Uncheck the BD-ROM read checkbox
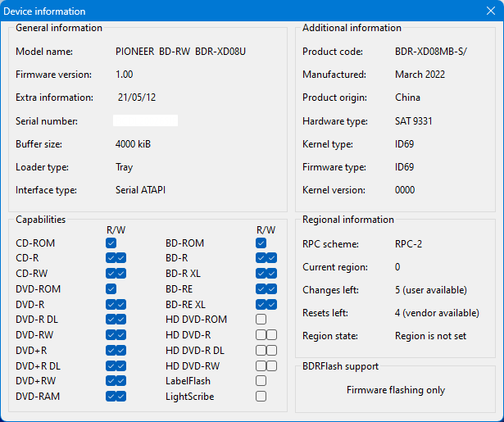This screenshot has width=504, height=422. click(261, 243)
